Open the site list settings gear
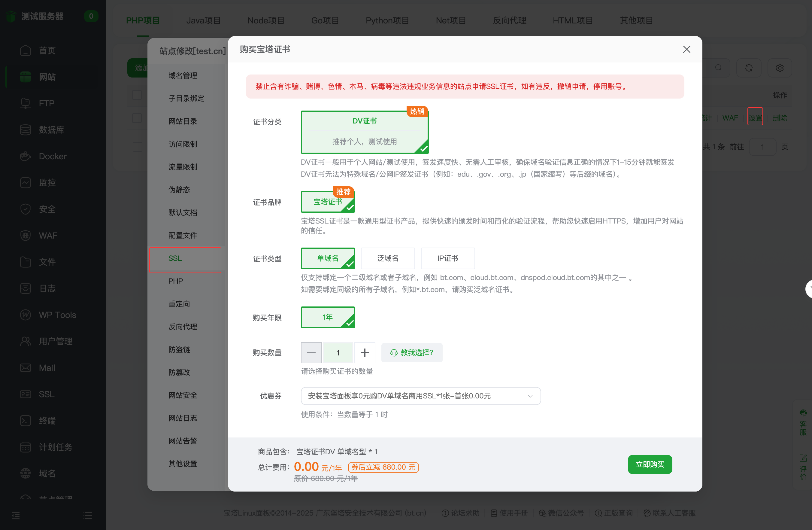The image size is (812, 530). coord(780,68)
